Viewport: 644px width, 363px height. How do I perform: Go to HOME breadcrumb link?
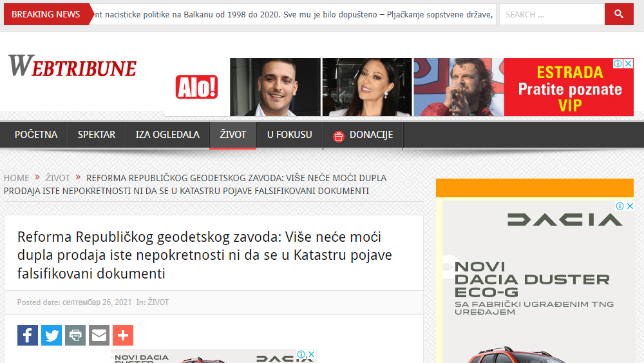pyautogui.click(x=17, y=178)
